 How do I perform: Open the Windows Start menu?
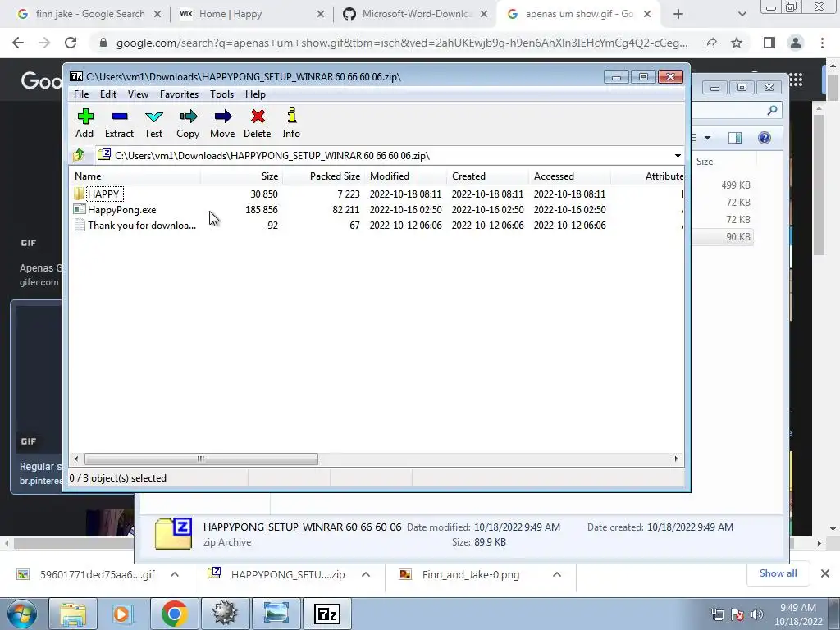pyautogui.click(x=22, y=614)
